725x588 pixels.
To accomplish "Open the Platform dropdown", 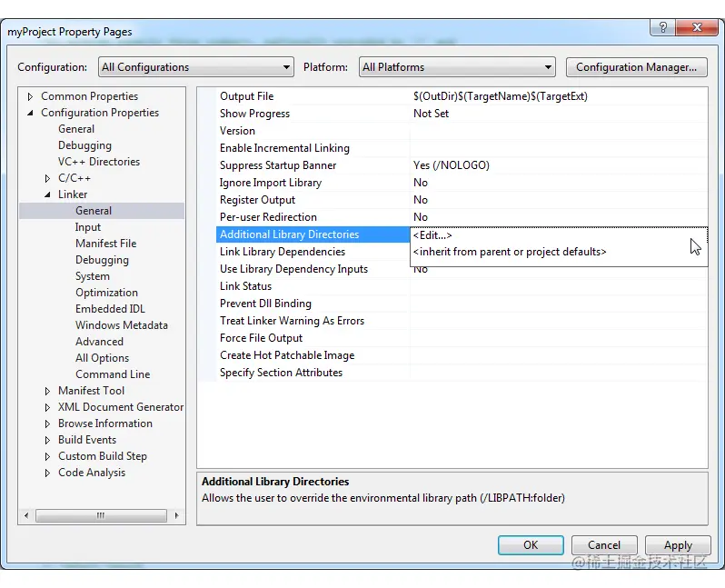I will pos(457,67).
